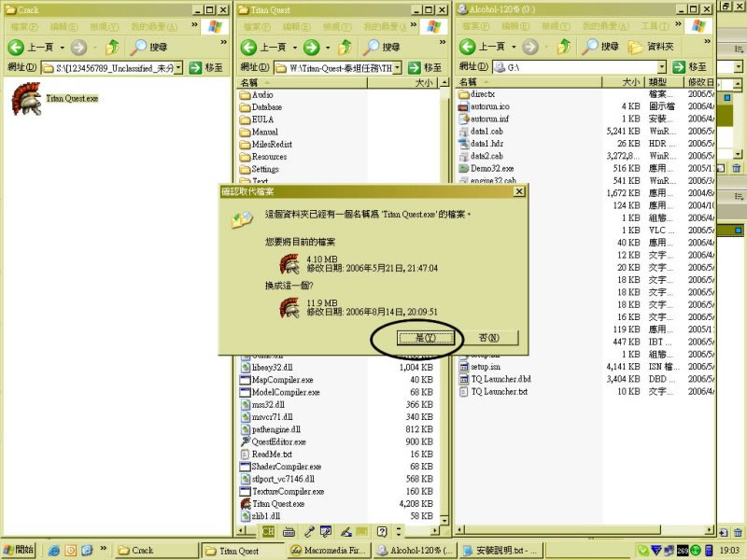This screenshot has height=560, width=747.
Task: Click the address field in the Crack window
Action: tap(112, 68)
